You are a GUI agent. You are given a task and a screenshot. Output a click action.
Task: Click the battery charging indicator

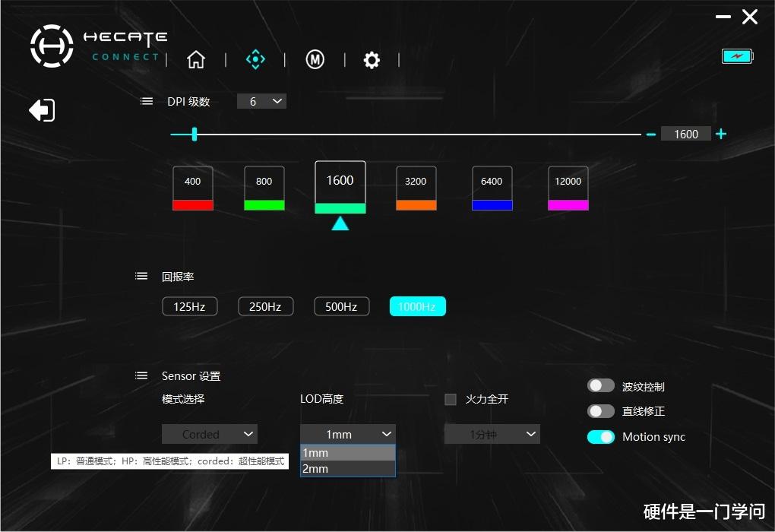738,56
